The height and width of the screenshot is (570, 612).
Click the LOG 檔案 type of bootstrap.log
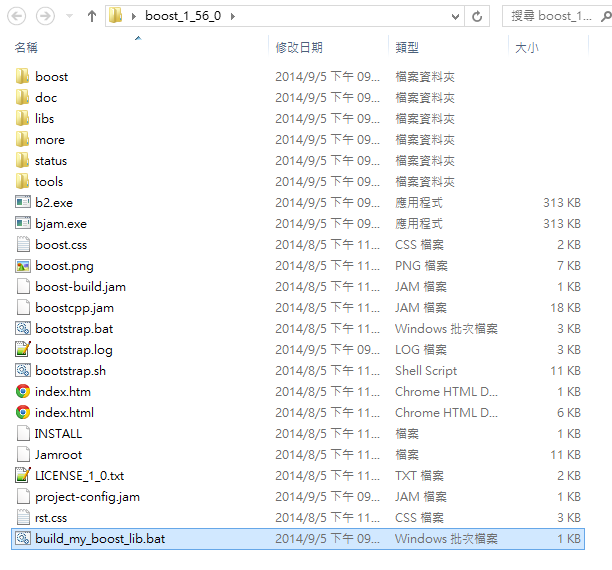421,350
